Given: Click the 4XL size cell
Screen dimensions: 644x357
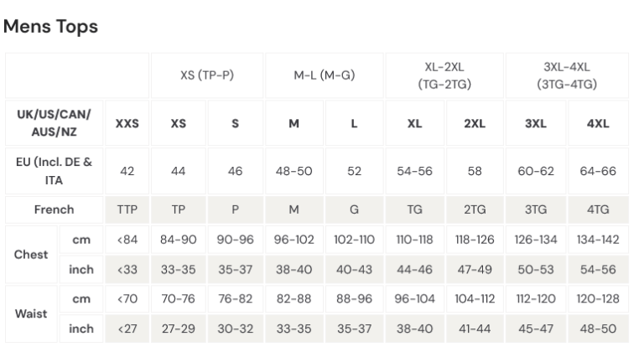Looking at the screenshot, I should 597,123.
